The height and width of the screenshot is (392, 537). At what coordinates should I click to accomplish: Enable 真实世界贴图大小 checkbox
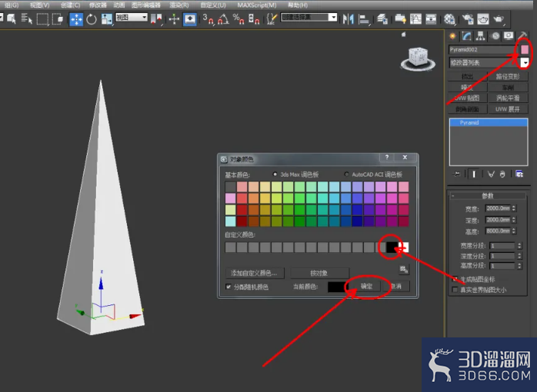pos(455,290)
